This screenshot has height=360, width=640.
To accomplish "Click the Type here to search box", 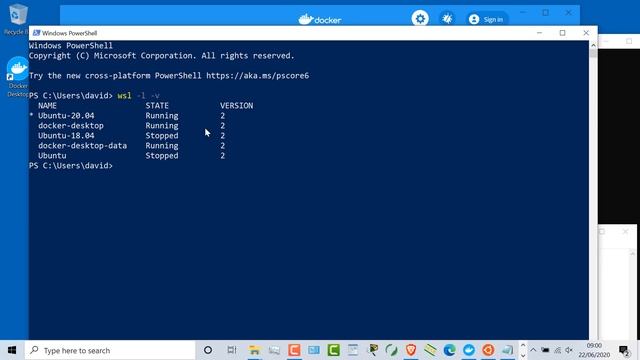I will click(110, 350).
